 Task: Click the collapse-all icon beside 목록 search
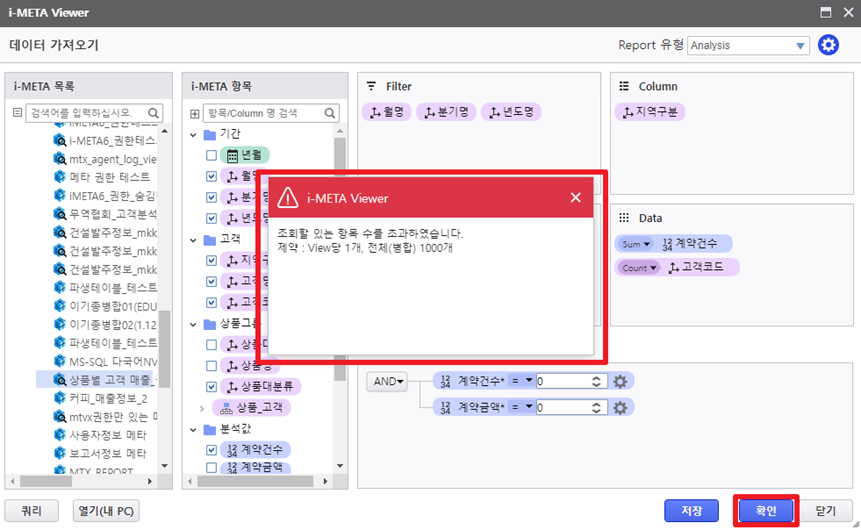coord(17,113)
